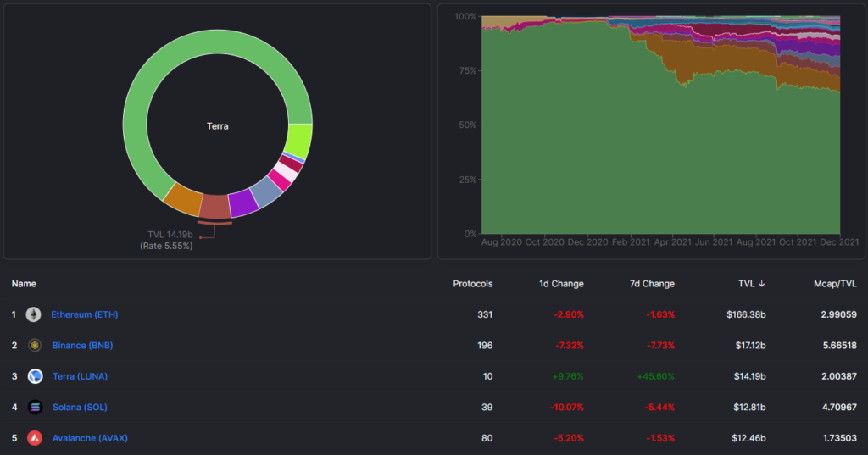
Task: Select the highlighted red Terra donut slice
Action: pyautogui.click(x=214, y=205)
